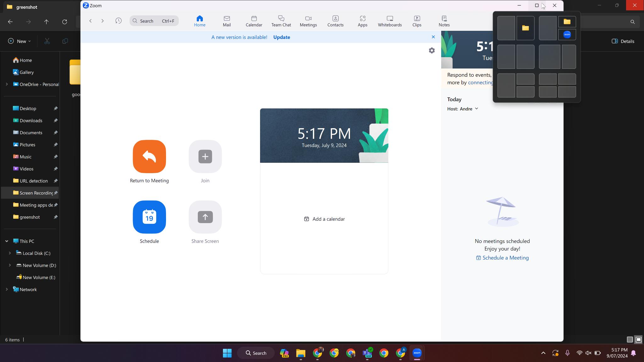The height and width of the screenshot is (362, 644).
Task: Open URL detection folder in sidebar
Action: tap(34, 181)
